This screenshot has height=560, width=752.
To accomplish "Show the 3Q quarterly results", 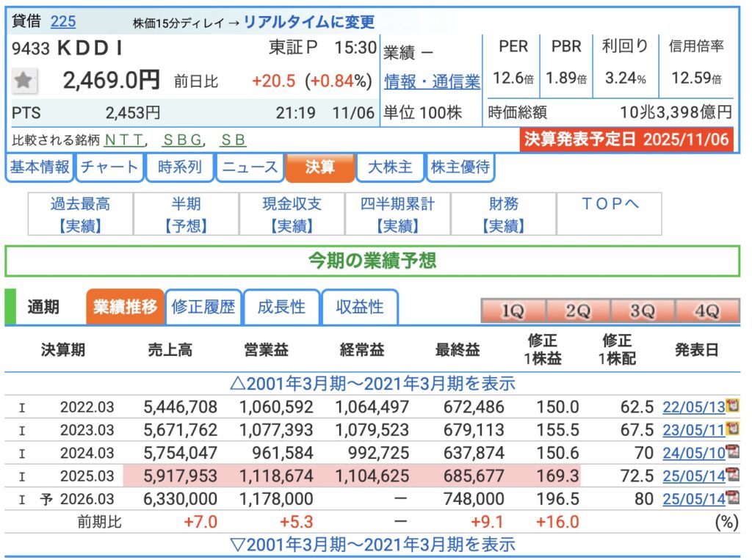I will pyautogui.click(x=642, y=311).
